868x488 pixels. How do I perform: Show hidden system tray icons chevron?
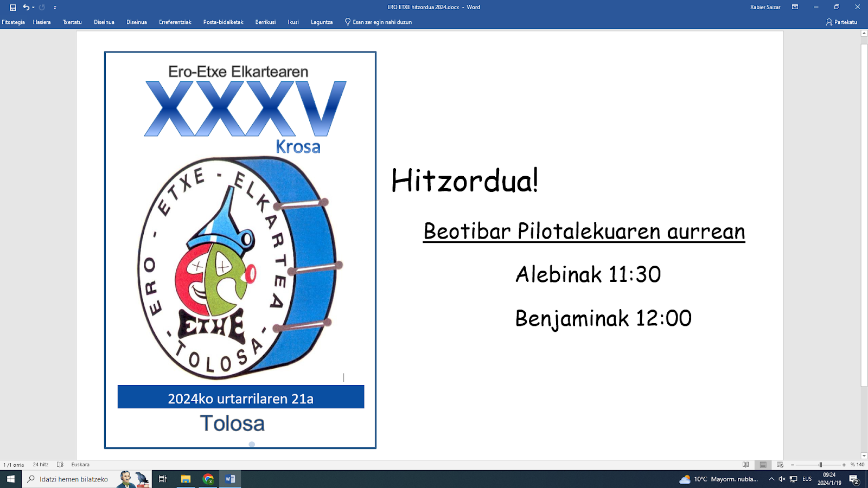771,479
